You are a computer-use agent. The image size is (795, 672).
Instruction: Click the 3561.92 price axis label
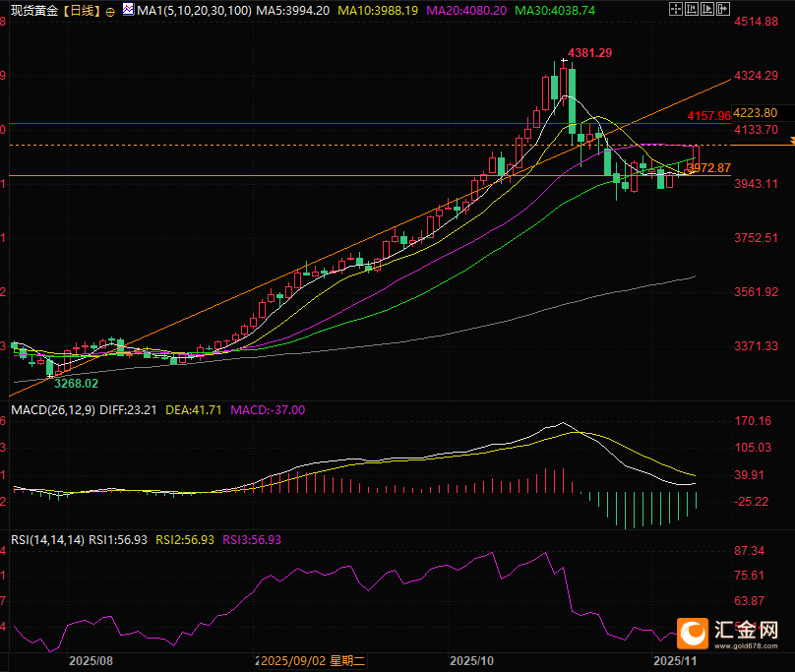click(756, 292)
